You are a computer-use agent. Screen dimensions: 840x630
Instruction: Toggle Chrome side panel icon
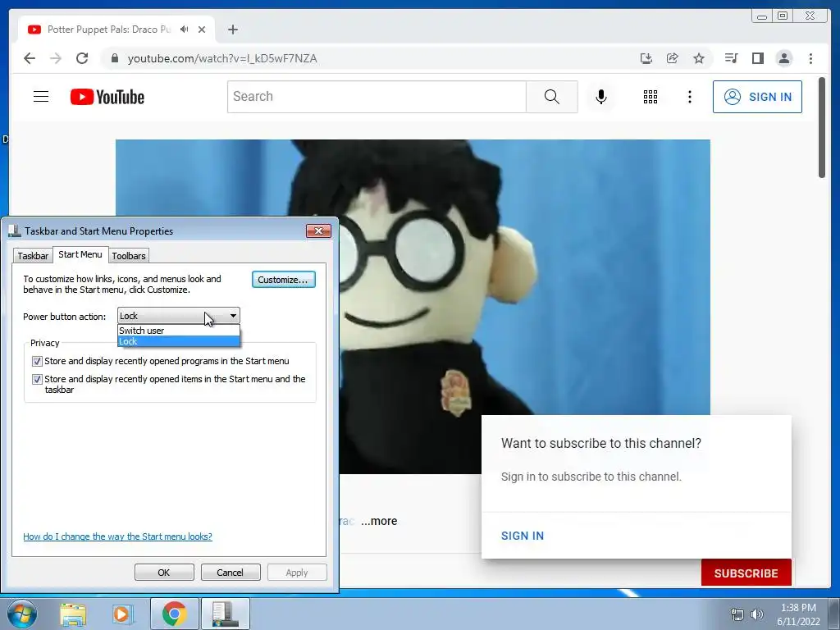tap(757, 58)
